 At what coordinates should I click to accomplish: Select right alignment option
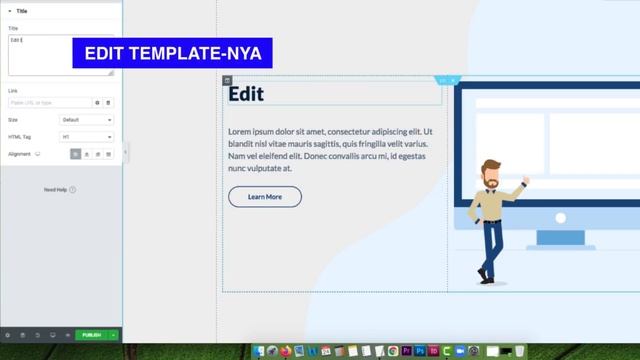tap(98, 154)
